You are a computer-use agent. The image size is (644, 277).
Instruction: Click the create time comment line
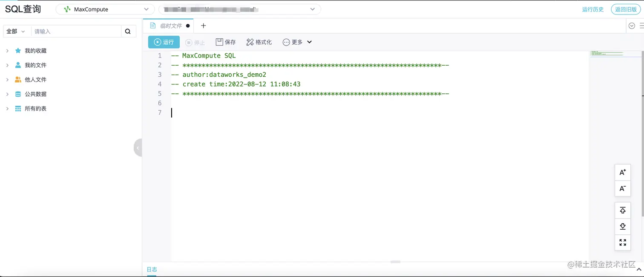236,84
